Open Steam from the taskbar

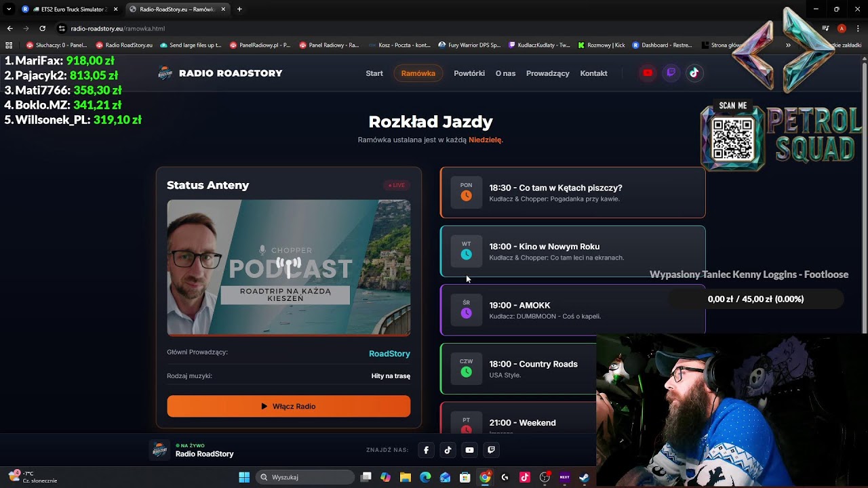click(584, 477)
